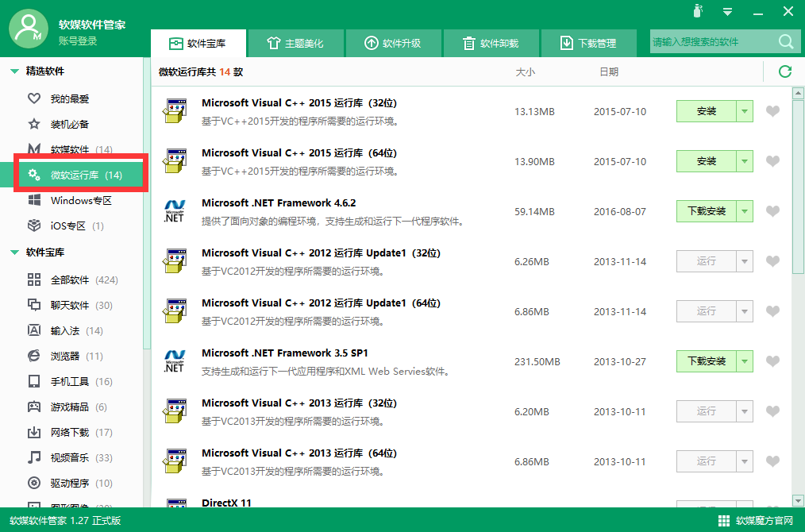Viewport: 805px width, 532px height.
Task: Collapse the 精选软件 sidebar section
Action: coord(14,71)
